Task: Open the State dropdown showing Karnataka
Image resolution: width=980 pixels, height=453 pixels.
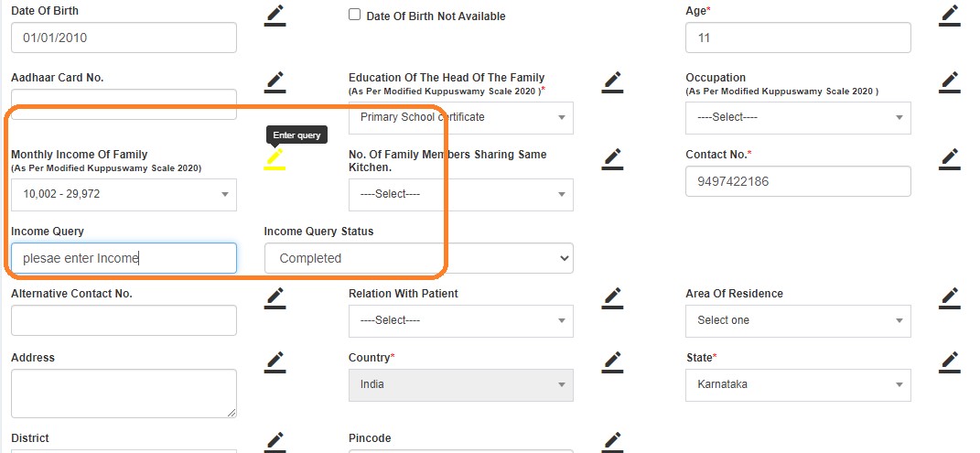Action: pos(797,385)
